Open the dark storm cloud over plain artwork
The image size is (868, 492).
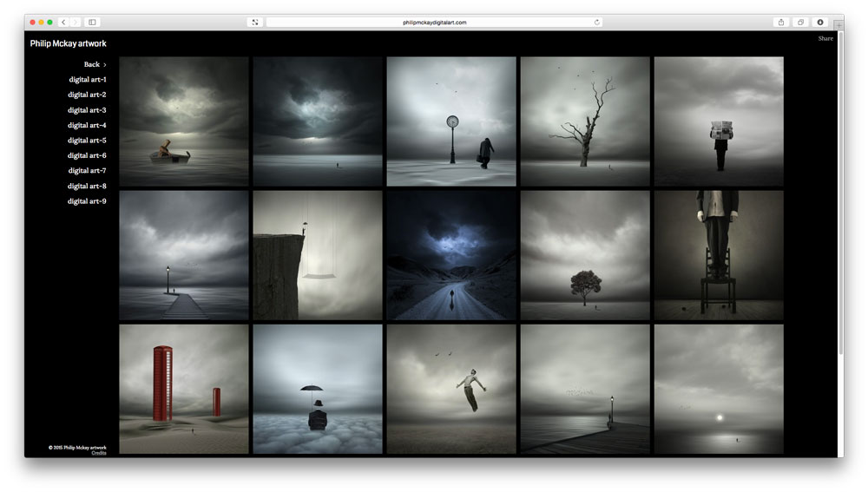tap(318, 121)
